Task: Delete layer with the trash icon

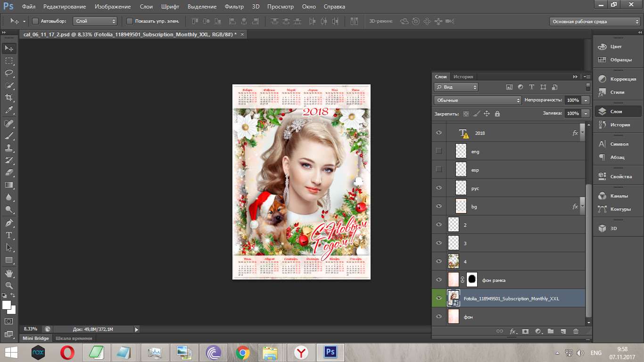Action: 576,331
